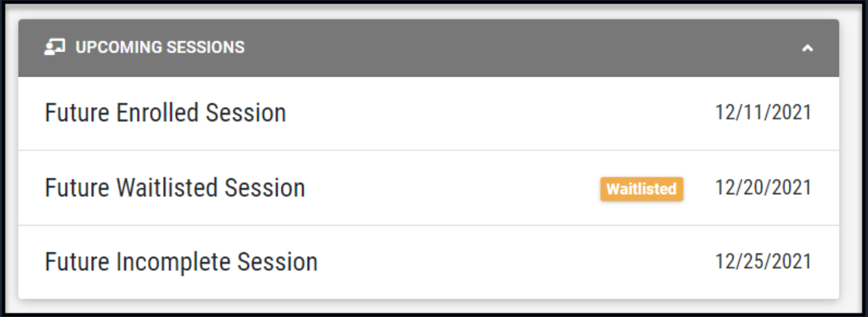Open Future Incomplete Session
Image resolution: width=868 pixels, height=317 pixels.
pyautogui.click(x=180, y=262)
